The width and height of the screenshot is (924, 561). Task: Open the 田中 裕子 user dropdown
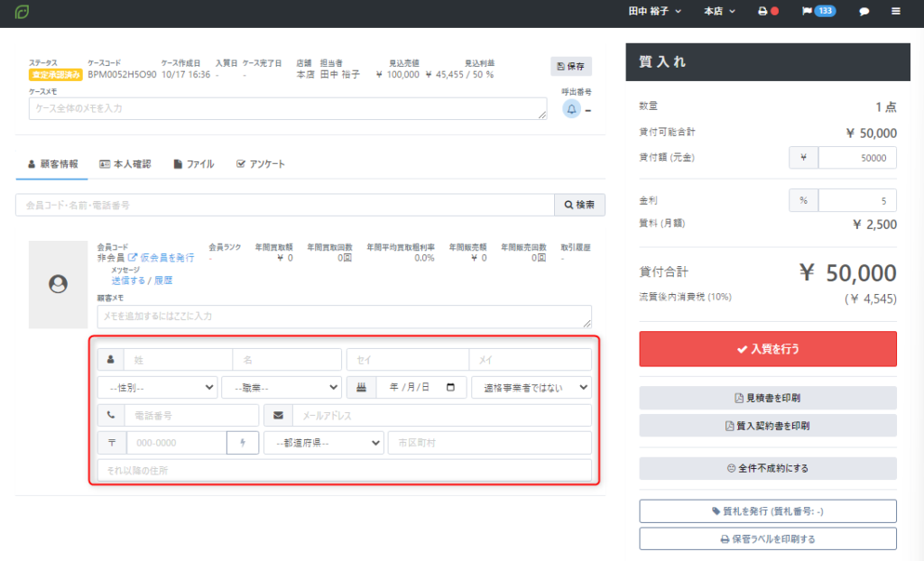tap(655, 11)
